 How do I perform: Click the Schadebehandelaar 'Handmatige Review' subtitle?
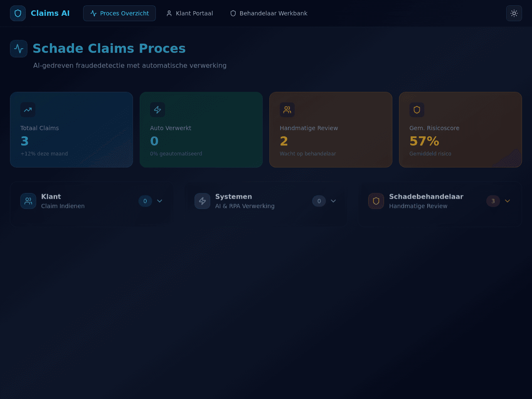pos(418,206)
